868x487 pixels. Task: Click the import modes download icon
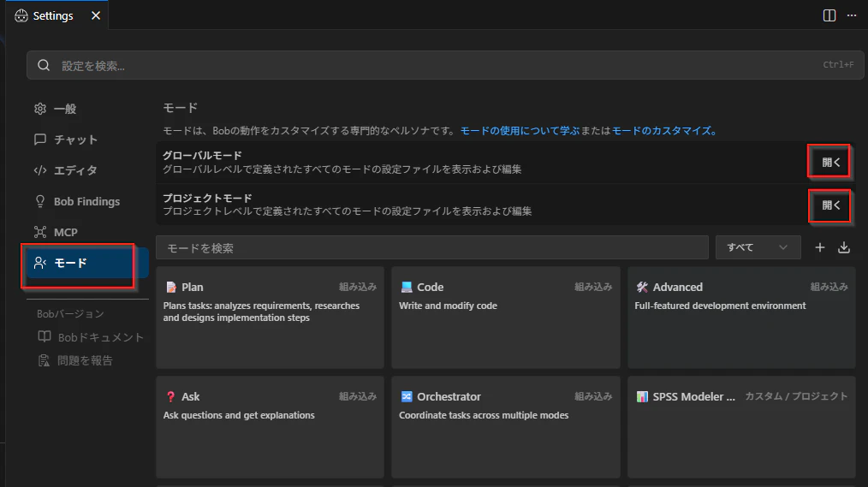click(844, 247)
